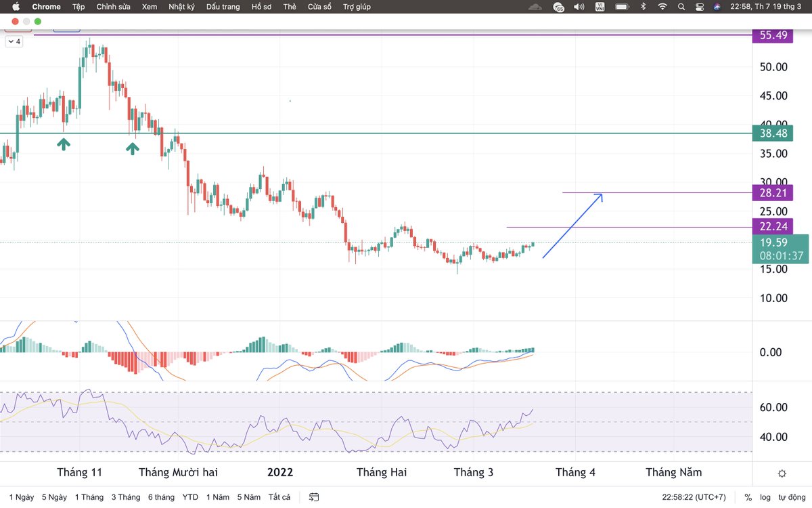The width and height of the screenshot is (812, 508).
Task: Toggle log scale mode
Action: point(765,497)
